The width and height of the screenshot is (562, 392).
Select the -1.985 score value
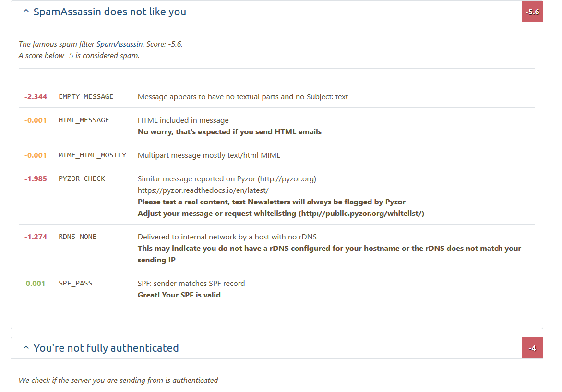pos(36,179)
